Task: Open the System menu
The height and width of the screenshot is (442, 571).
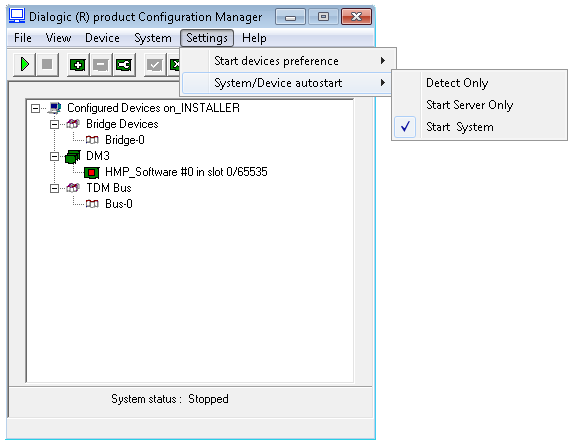Action: 153,38
